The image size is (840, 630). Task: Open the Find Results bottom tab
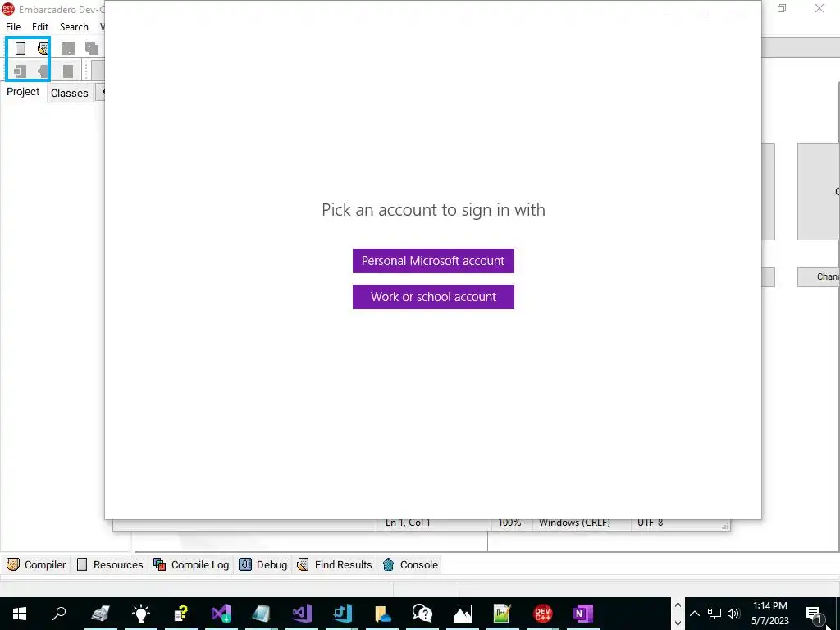335,564
